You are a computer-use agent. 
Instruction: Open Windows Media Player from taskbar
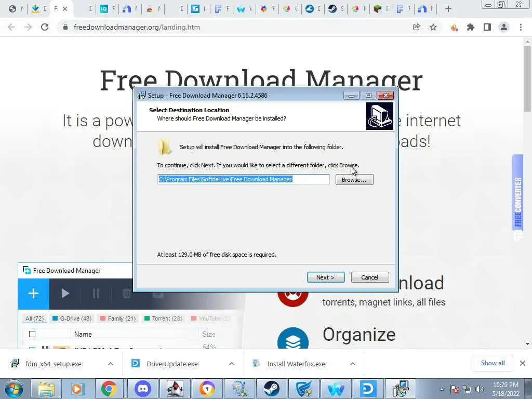coord(77,389)
